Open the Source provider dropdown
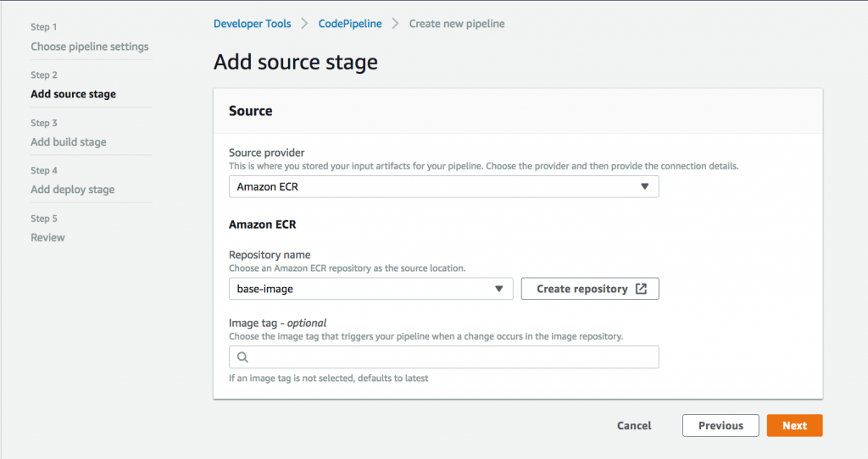 coord(443,187)
